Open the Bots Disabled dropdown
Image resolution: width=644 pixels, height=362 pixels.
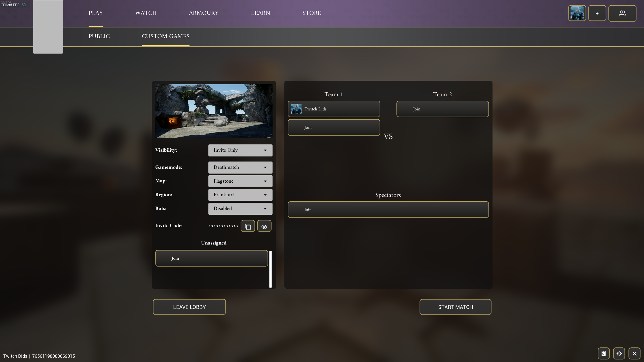pyautogui.click(x=240, y=209)
